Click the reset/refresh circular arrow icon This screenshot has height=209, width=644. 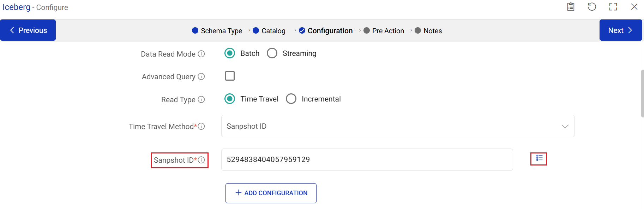click(x=592, y=7)
